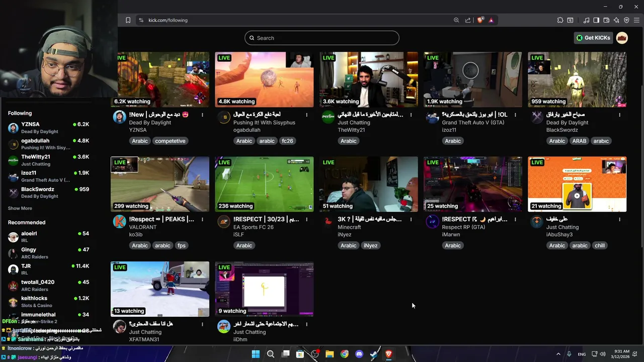644x362 pixels.
Task: Click the bookmark icon left of the URL
Action: coord(128,20)
